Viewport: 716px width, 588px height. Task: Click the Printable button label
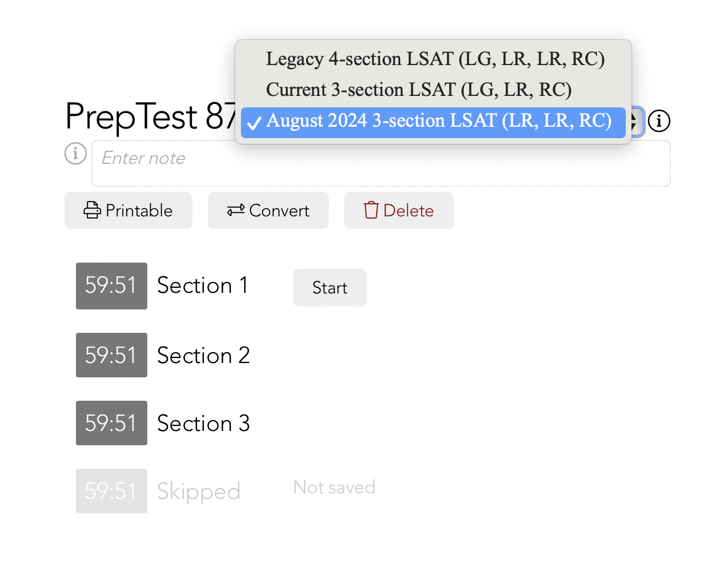tap(139, 211)
